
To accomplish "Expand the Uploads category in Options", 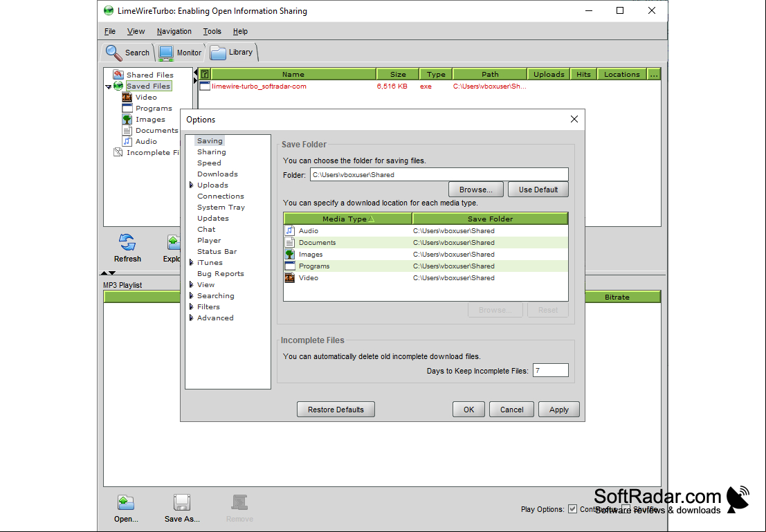I will pyautogui.click(x=192, y=185).
